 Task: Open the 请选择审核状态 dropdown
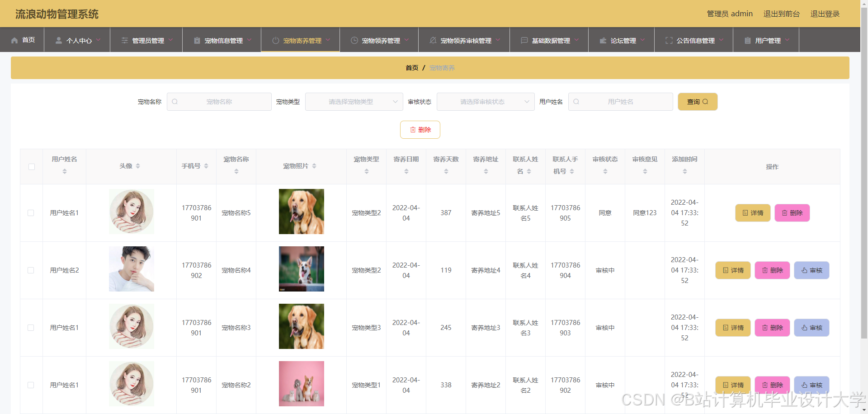pos(486,102)
